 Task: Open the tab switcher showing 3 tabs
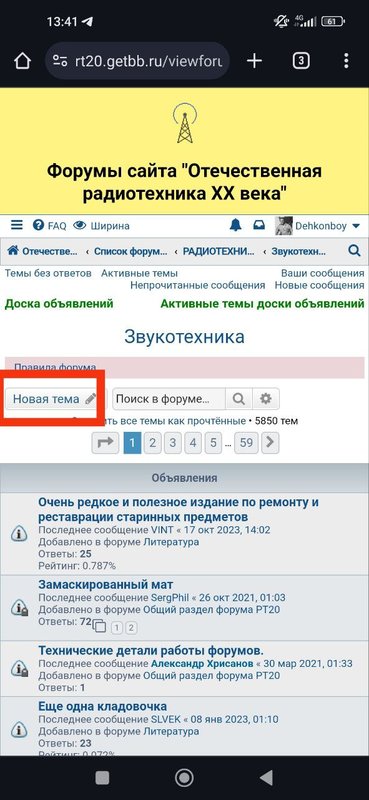301,61
